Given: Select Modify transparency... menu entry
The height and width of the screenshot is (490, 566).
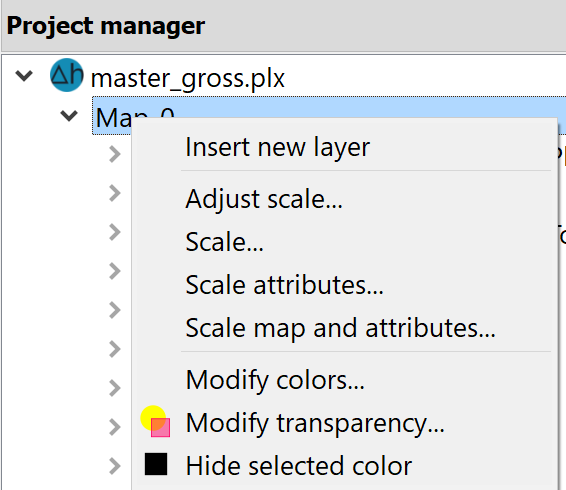Looking at the screenshot, I should [315, 423].
